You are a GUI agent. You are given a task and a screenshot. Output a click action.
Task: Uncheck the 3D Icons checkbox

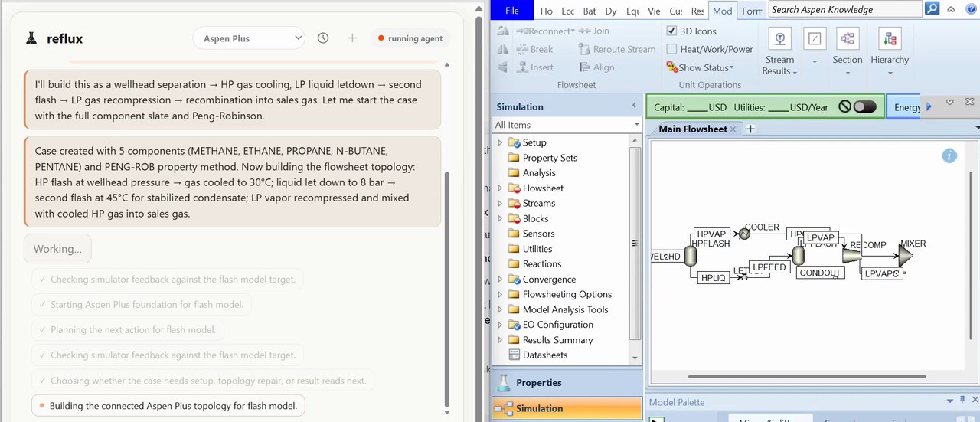[671, 31]
